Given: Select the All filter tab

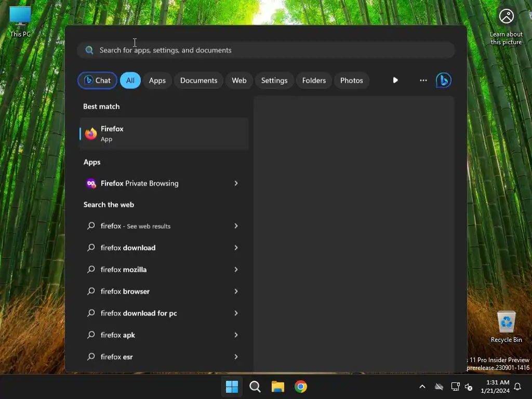Looking at the screenshot, I should 130,81.
